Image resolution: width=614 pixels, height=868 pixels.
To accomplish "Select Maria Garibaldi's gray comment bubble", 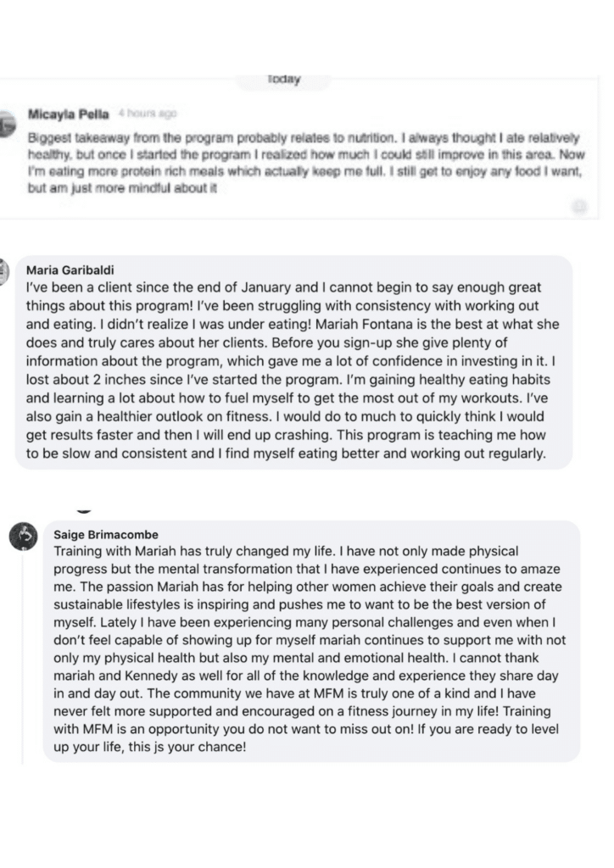I will click(x=293, y=362).
